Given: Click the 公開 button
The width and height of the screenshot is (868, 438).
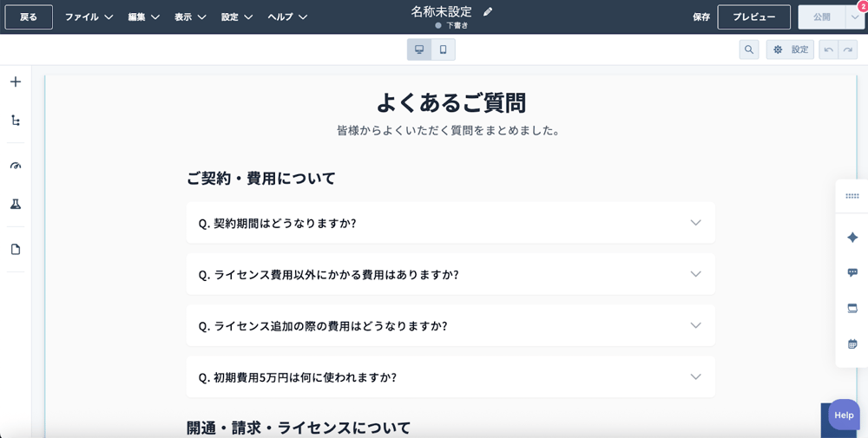Looking at the screenshot, I should tap(822, 17).
